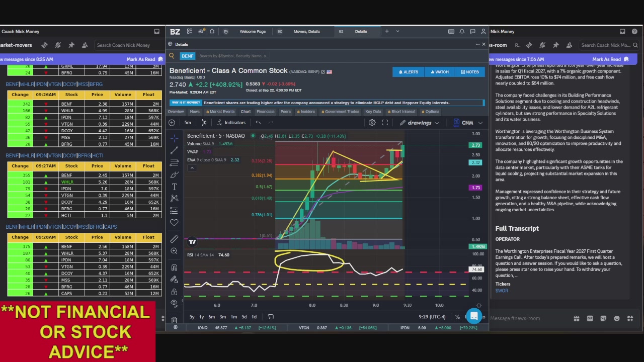
Task: Pick the brush drawing tool
Action: (174, 174)
